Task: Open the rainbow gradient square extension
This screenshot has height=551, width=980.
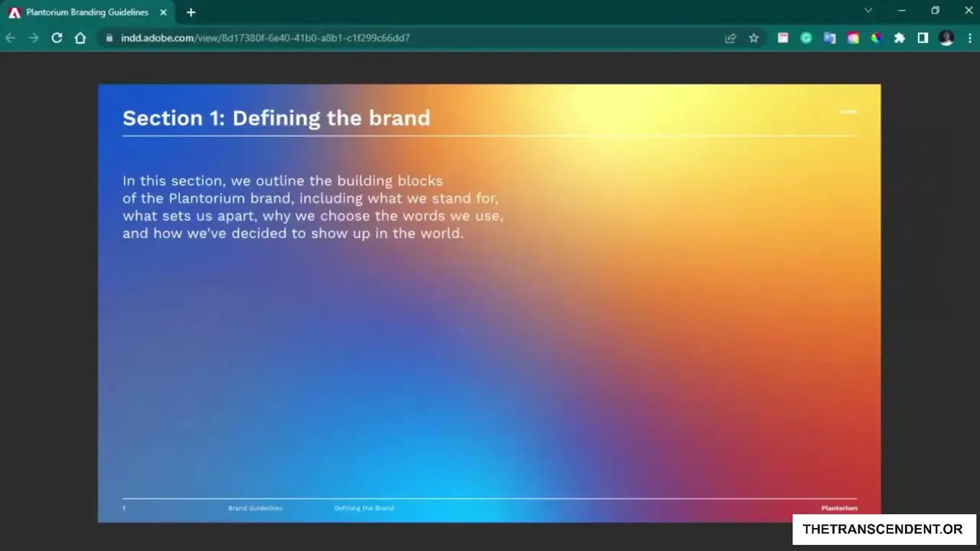Action: coord(853,37)
